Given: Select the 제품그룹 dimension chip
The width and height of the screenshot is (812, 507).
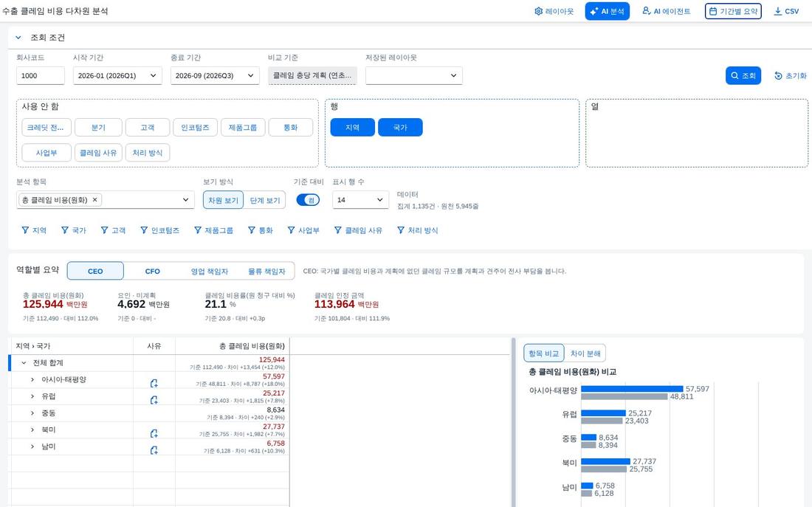Looking at the screenshot, I should 243,128.
